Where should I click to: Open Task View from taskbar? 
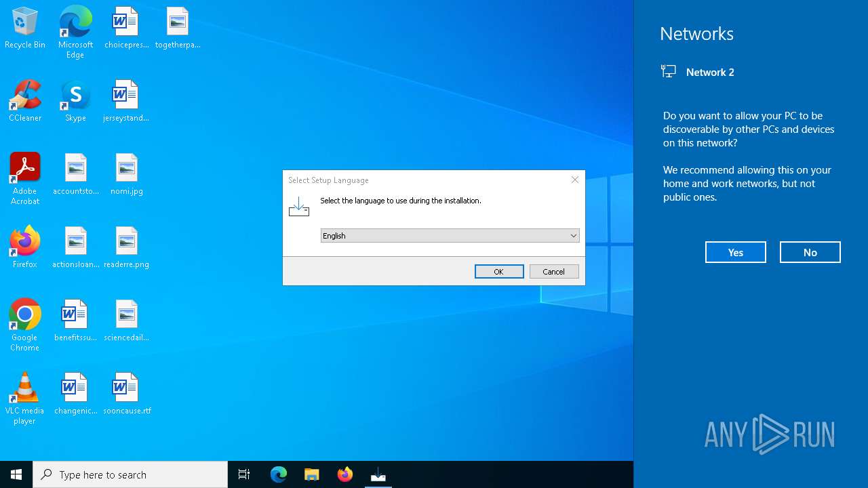pos(244,474)
